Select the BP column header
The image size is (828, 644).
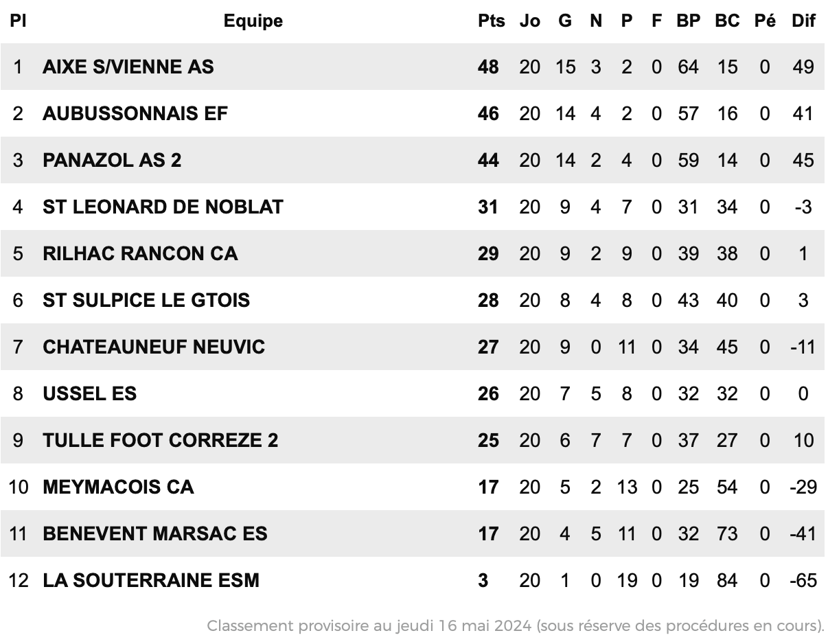coord(688,21)
